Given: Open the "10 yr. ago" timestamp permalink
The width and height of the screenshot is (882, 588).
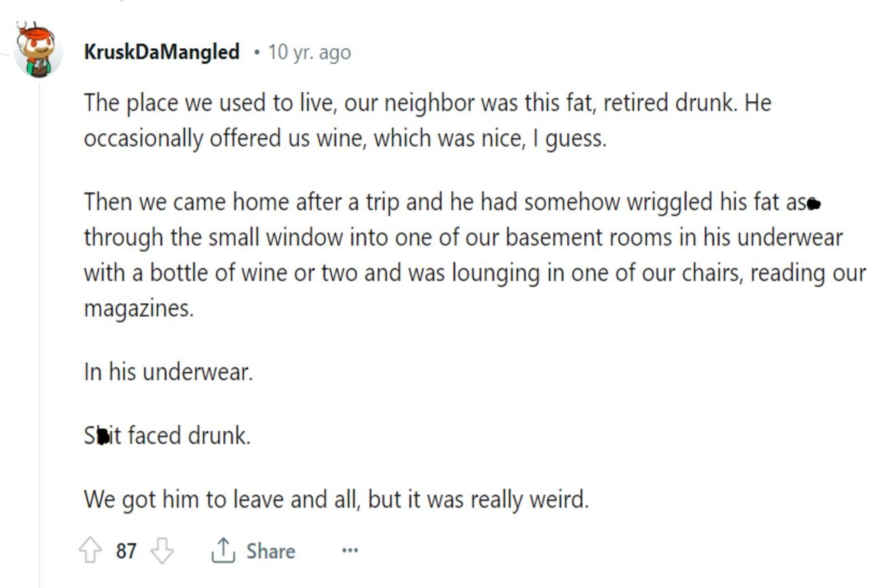Looking at the screenshot, I should [309, 52].
